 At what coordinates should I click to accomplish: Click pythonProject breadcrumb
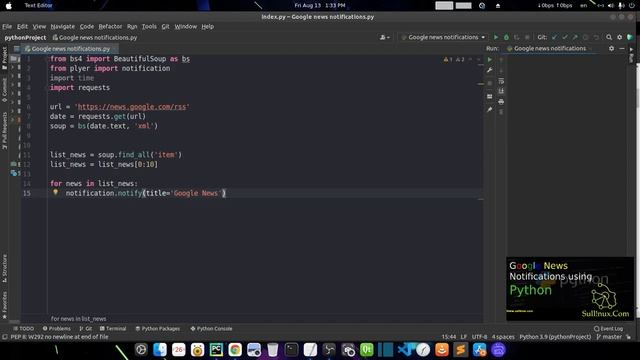pos(25,38)
